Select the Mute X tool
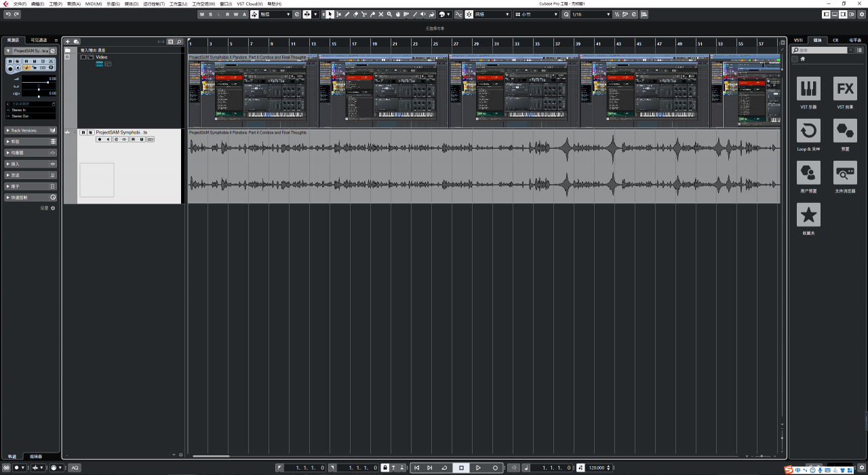 click(381, 14)
